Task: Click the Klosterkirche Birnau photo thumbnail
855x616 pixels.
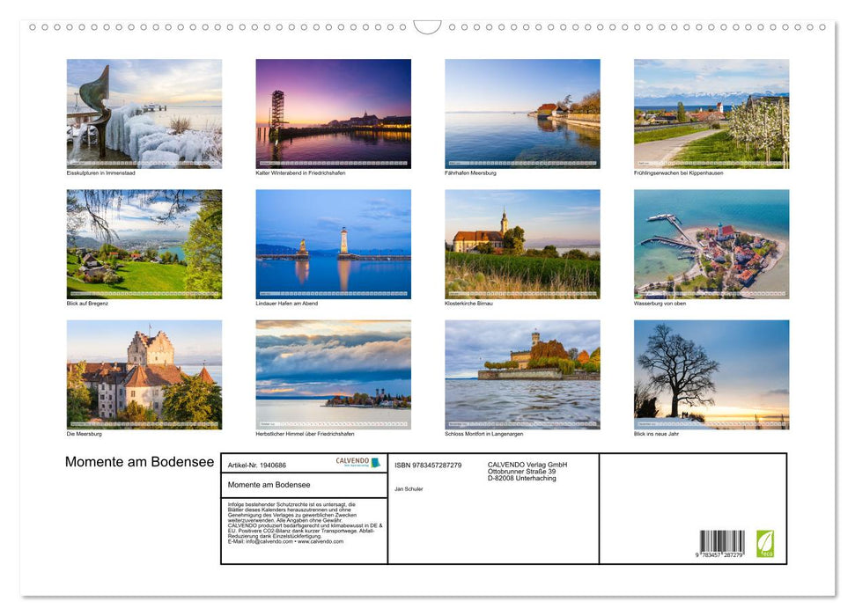Action: pos(522,244)
